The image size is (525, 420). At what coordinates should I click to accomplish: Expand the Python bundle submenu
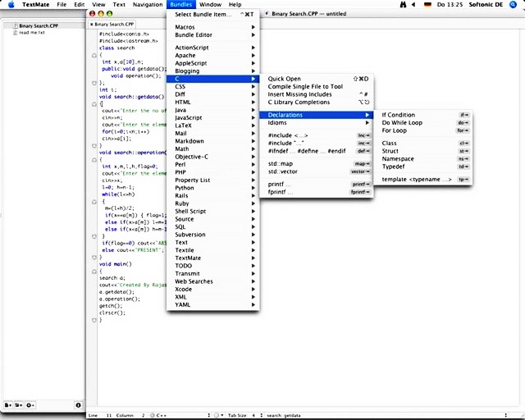(x=213, y=188)
